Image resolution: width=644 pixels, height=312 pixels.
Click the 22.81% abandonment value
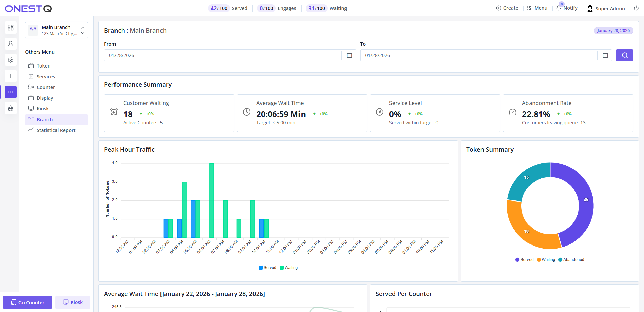[536, 114]
